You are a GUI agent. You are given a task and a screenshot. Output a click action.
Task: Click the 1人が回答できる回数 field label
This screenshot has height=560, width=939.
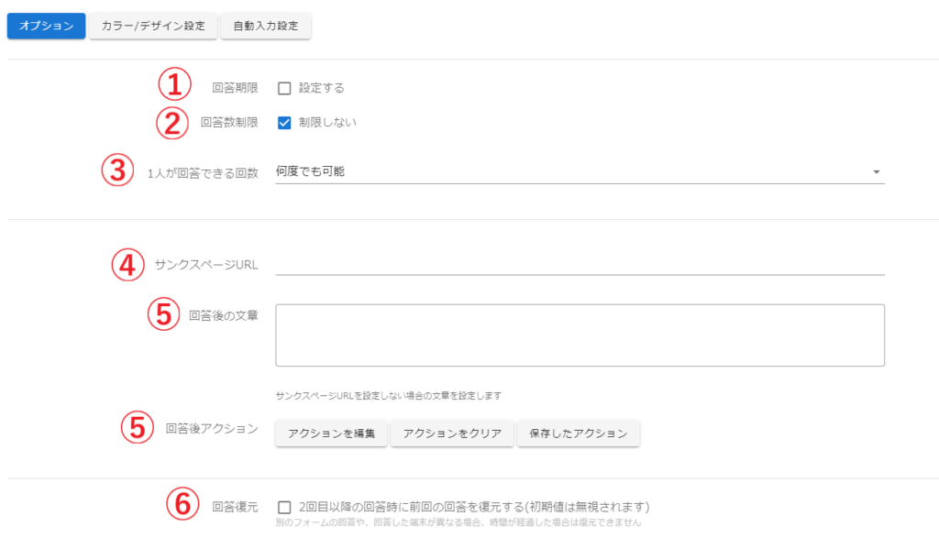[203, 174]
